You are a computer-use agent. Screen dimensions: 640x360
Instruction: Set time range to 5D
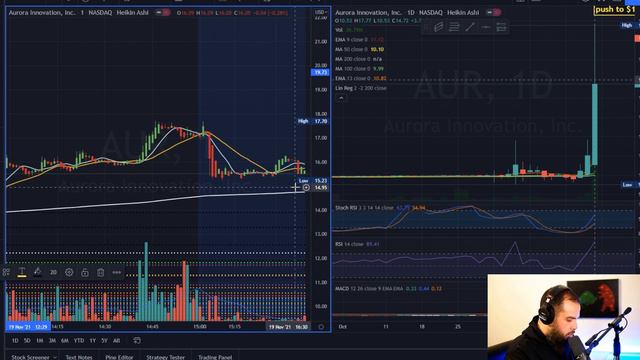[x=27, y=340]
